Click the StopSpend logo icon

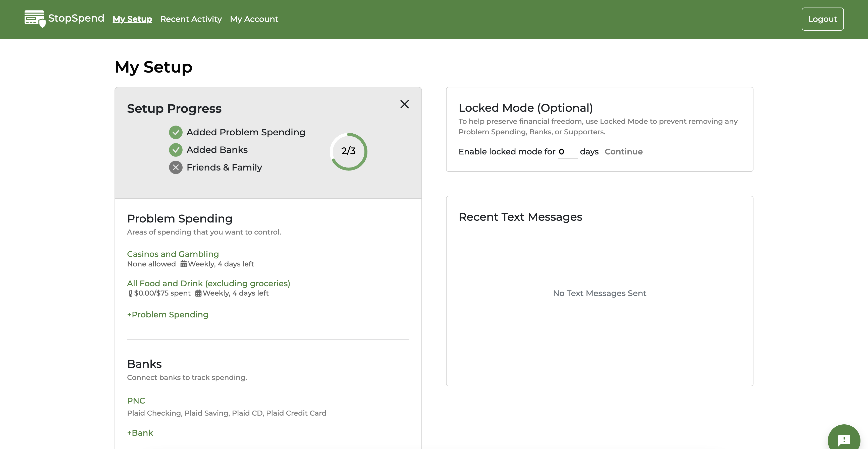(x=35, y=19)
